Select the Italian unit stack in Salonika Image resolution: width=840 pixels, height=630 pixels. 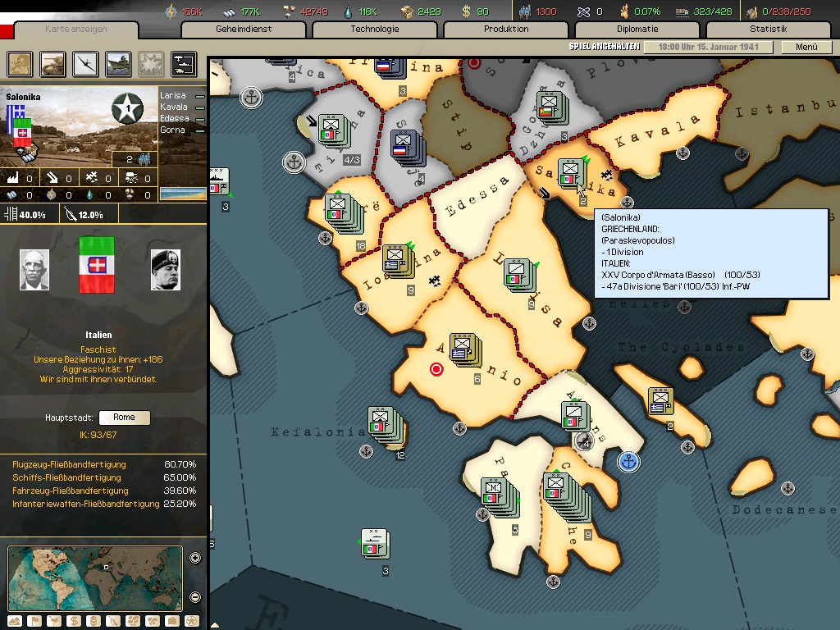click(571, 173)
